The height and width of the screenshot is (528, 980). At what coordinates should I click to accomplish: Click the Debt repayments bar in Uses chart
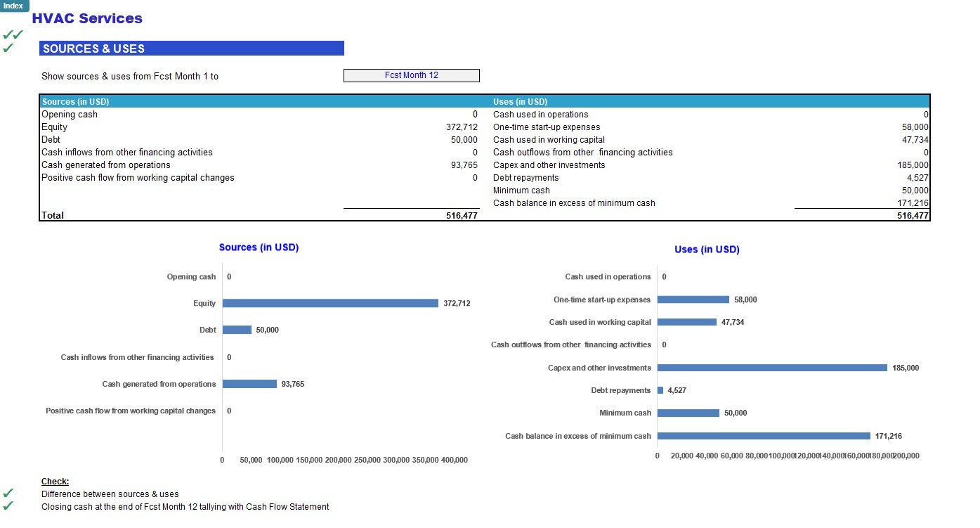[660, 389]
